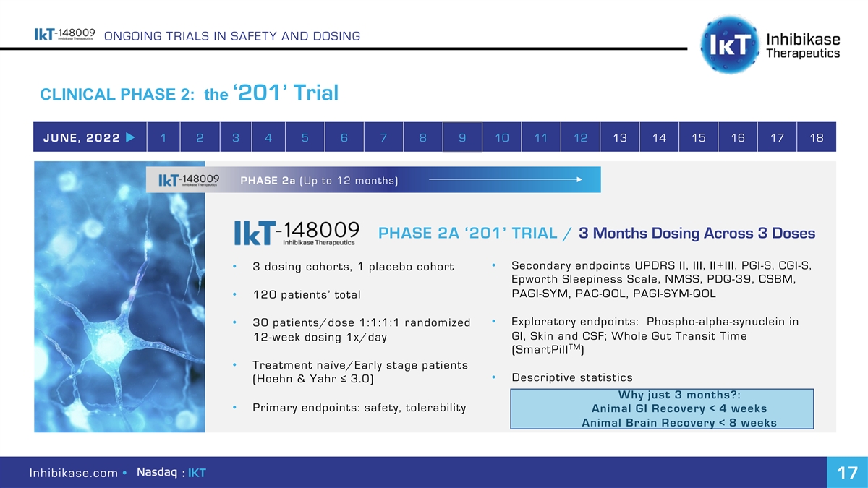This screenshot has height=488, width=868.
Task: Click the slide number 17 badge
Action: pyautogui.click(x=847, y=473)
